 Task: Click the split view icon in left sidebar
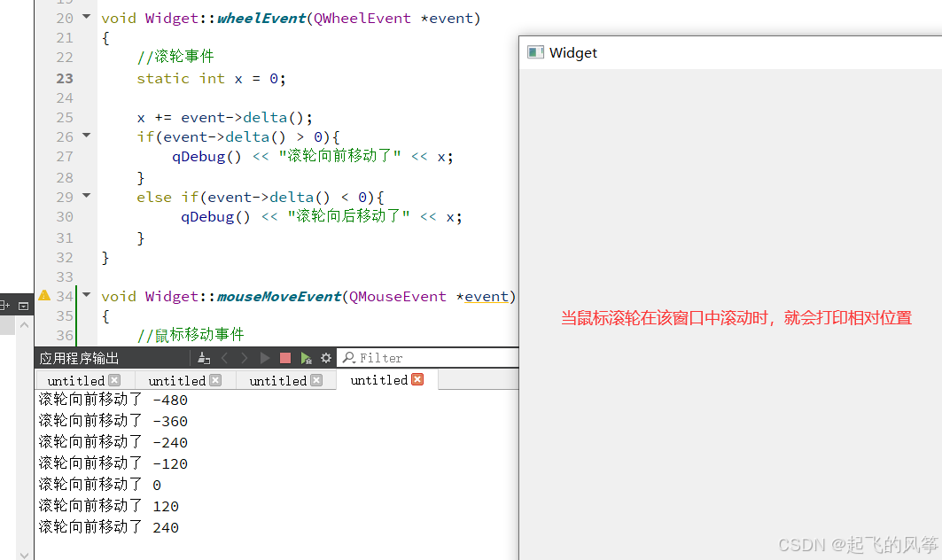coord(4,306)
